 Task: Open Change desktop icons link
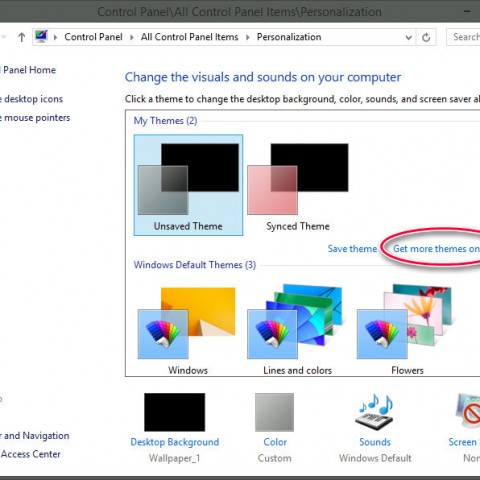click(31, 99)
